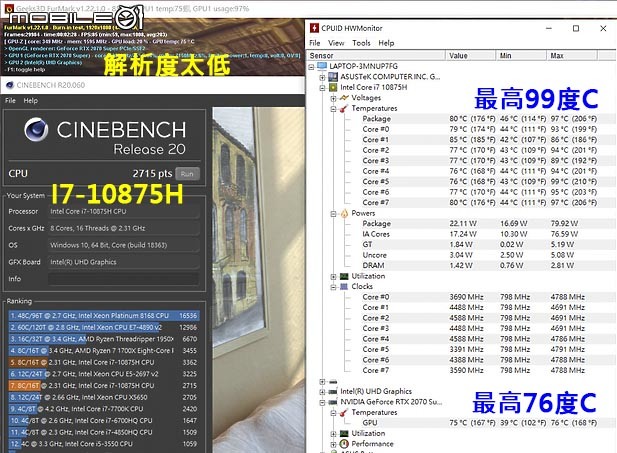Open HWMonitor Help menu

(386, 43)
